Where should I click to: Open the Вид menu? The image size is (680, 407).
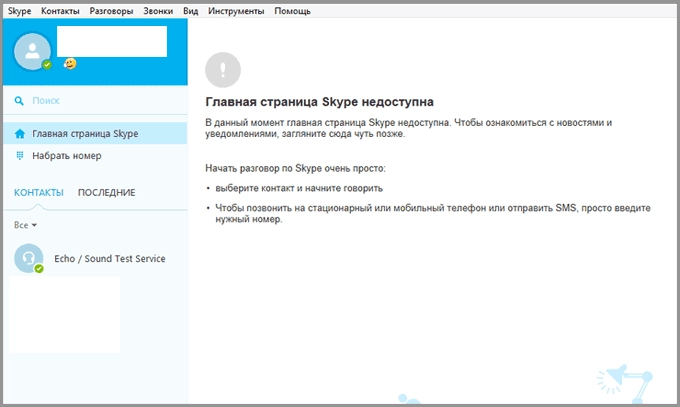[190, 11]
